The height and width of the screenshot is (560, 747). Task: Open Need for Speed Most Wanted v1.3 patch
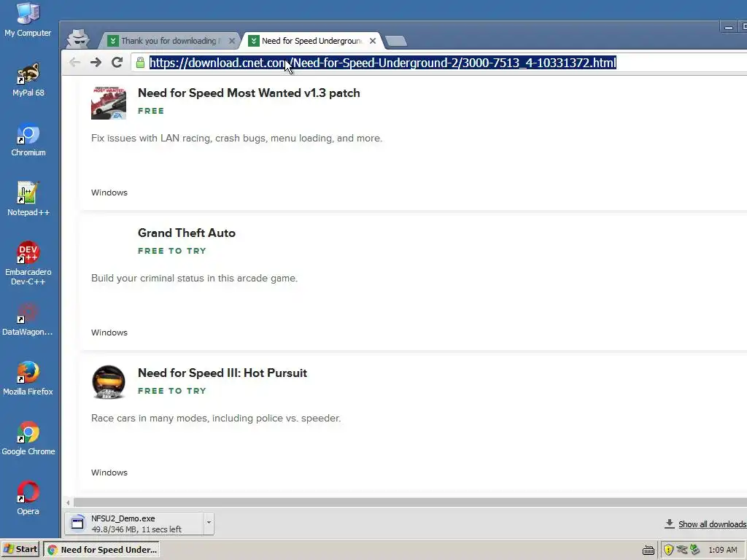point(249,93)
